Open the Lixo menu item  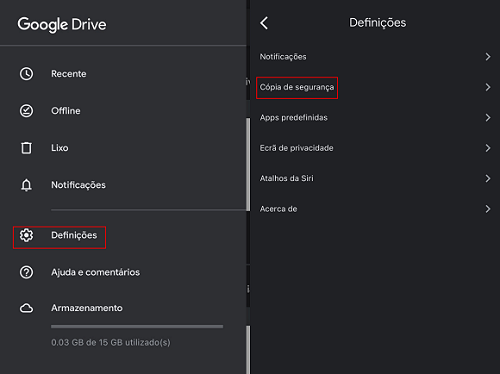pyautogui.click(x=123, y=148)
